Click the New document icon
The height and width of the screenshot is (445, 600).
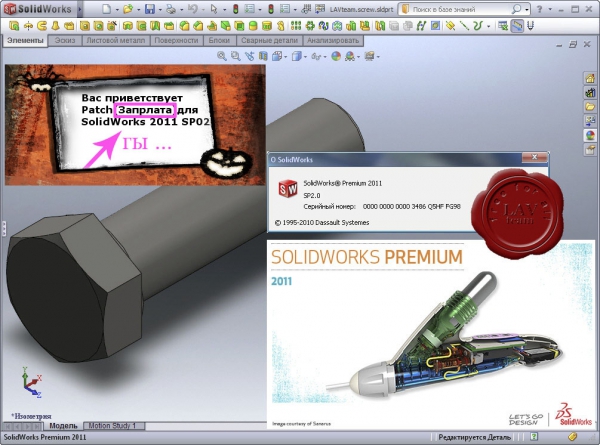pyautogui.click(x=106, y=9)
